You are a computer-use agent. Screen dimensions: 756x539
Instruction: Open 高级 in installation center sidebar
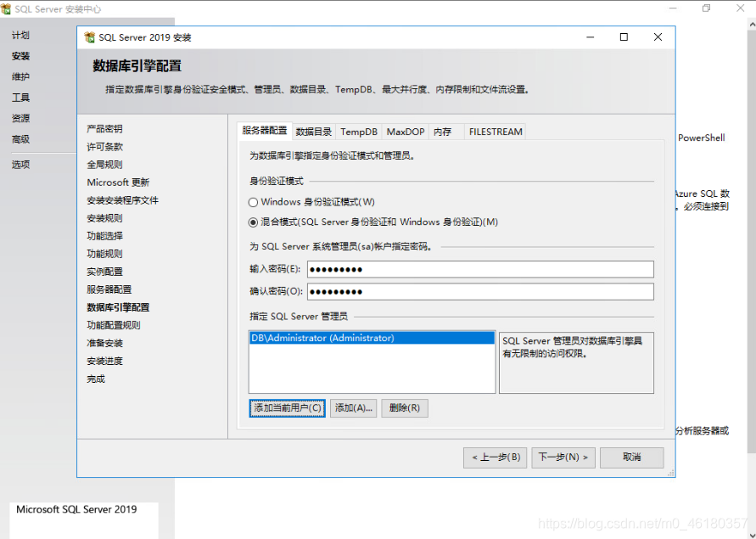pos(20,139)
